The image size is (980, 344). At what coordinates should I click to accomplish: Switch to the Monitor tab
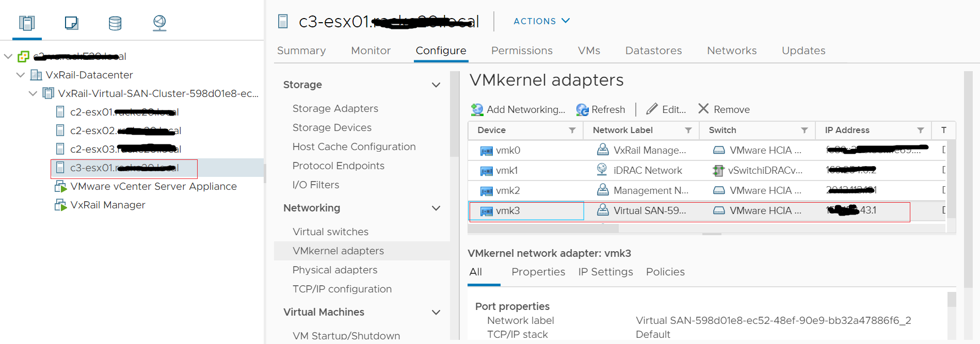pos(371,51)
